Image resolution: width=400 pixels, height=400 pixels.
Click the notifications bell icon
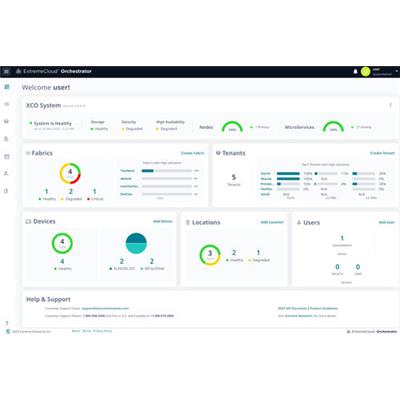(x=355, y=72)
